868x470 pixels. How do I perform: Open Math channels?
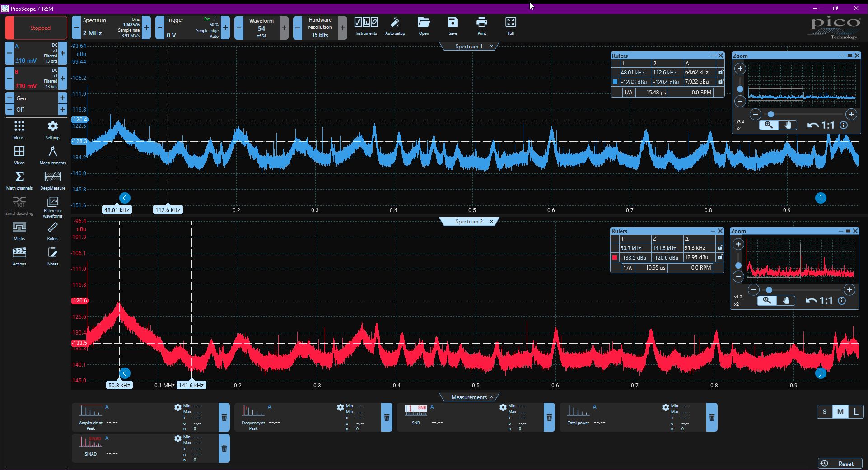click(19, 181)
